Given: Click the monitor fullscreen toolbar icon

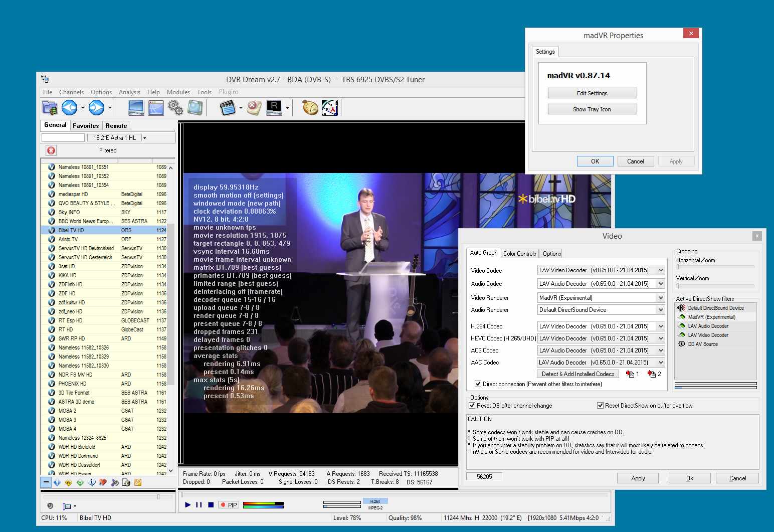Looking at the screenshot, I should 136,107.
